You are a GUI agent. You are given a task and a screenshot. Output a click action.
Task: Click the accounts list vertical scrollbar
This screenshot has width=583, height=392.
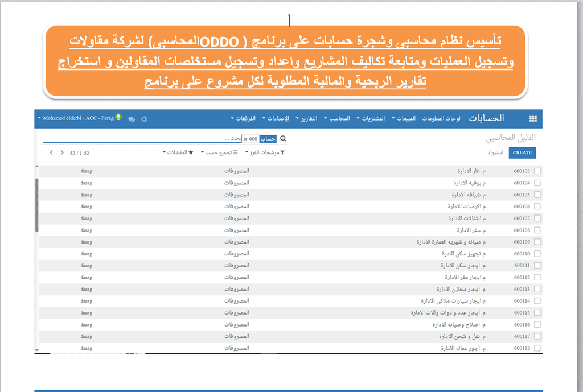[x=37, y=205]
